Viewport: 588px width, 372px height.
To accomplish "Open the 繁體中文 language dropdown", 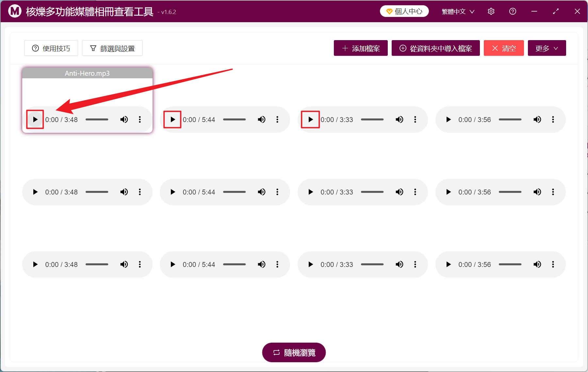I will pos(457,11).
